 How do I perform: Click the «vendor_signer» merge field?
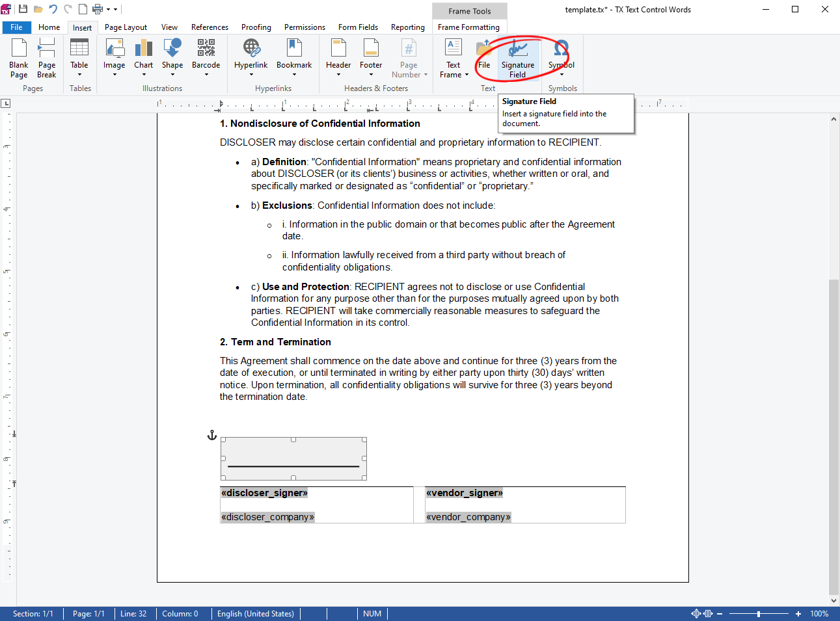tap(465, 493)
